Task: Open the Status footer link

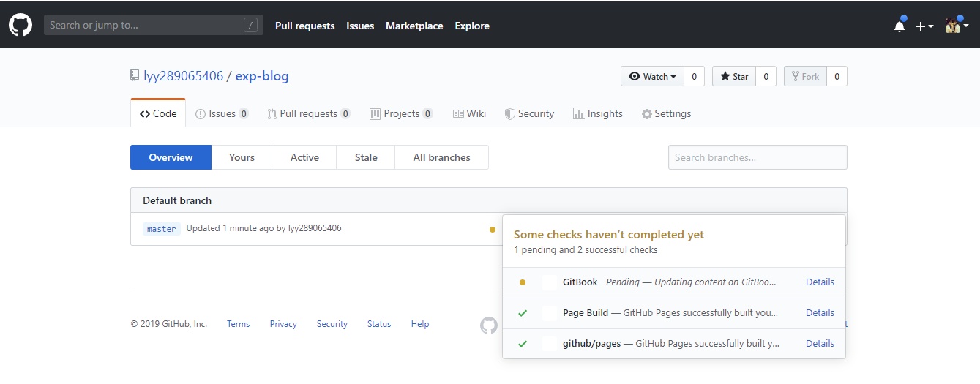Action: tap(379, 324)
